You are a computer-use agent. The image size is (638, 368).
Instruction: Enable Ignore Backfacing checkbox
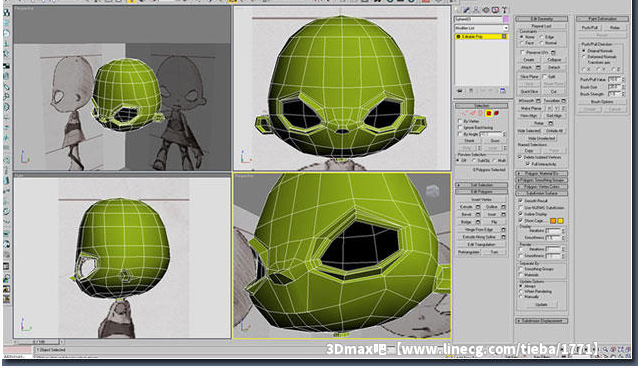460,127
